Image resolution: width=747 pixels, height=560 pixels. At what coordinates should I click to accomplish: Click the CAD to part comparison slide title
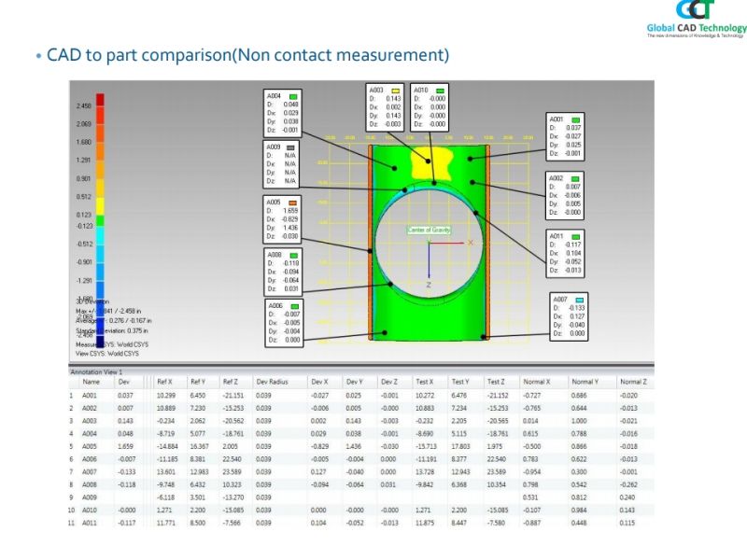247,55
